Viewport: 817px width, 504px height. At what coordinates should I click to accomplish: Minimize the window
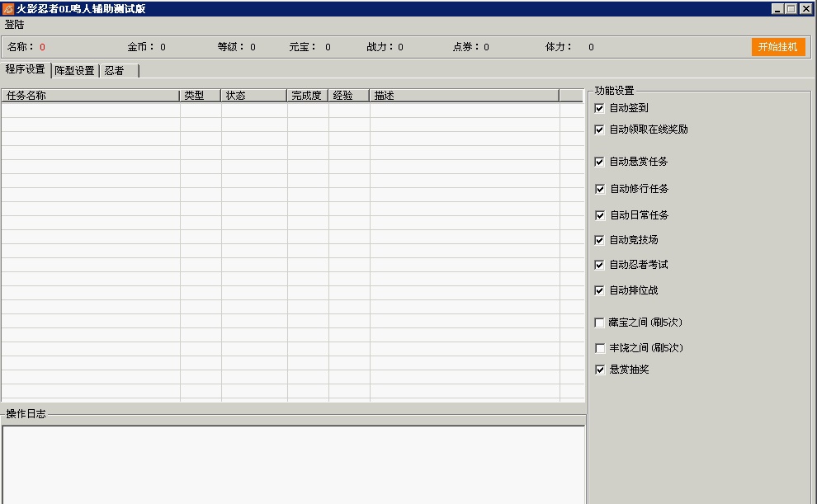(x=777, y=9)
